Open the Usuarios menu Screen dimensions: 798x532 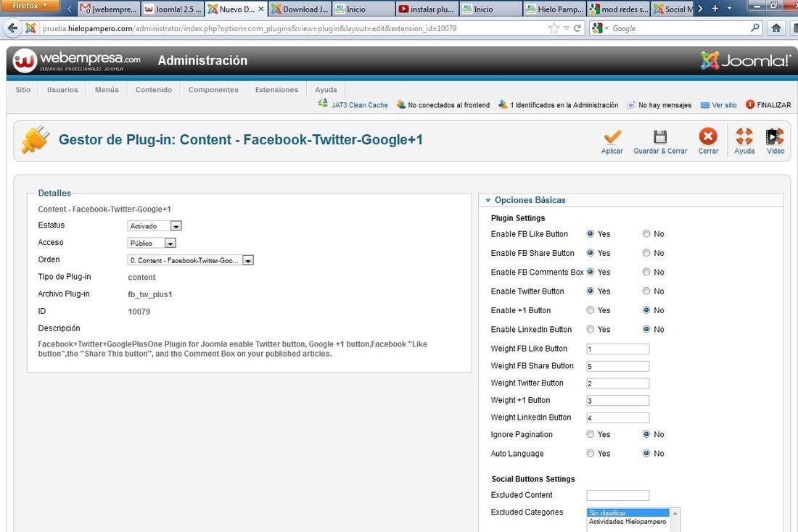tap(62, 90)
